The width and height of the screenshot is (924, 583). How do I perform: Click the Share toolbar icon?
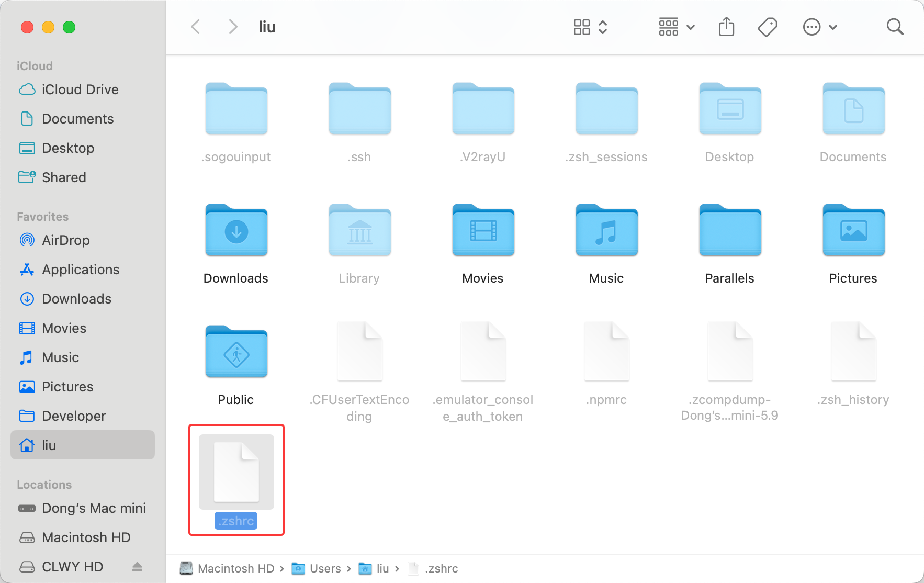click(x=726, y=27)
